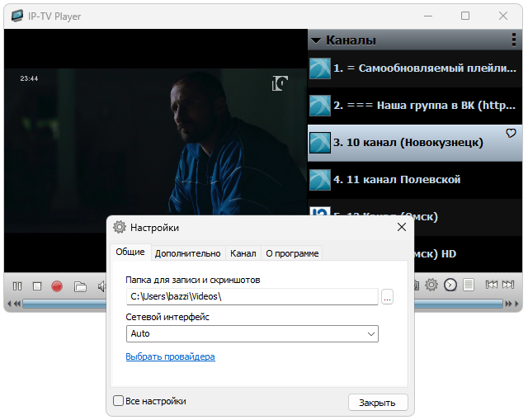Minimize the IP-TV Player window
This screenshot has height=420, width=528.
(428, 16)
